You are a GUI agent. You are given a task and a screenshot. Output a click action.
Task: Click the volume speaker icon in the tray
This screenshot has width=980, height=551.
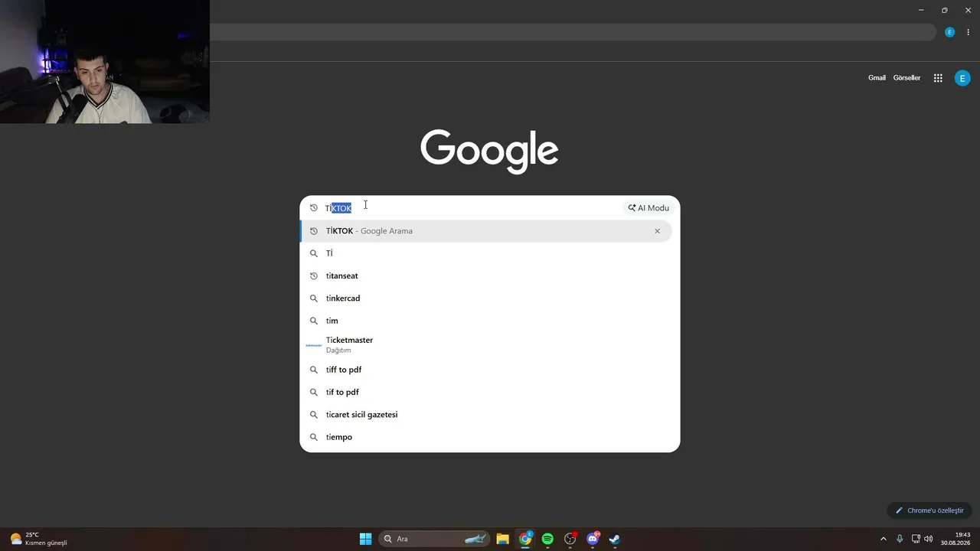(x=929, y=539)
